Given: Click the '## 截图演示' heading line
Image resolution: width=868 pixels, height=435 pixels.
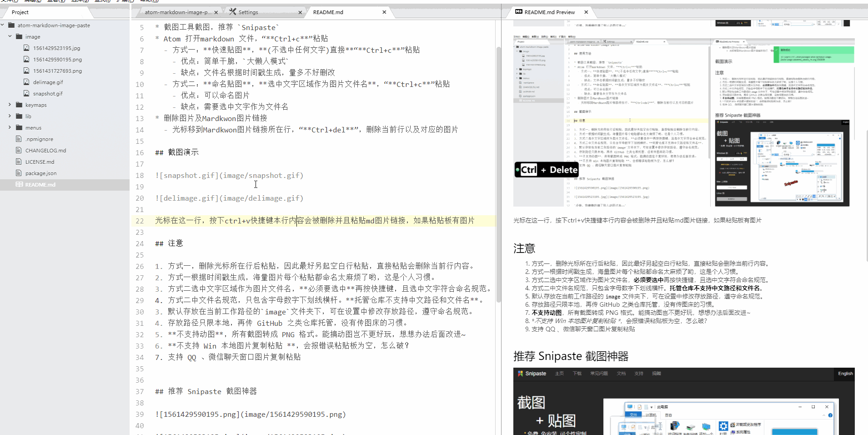Looking at the screenshot, I should [177, 152].
